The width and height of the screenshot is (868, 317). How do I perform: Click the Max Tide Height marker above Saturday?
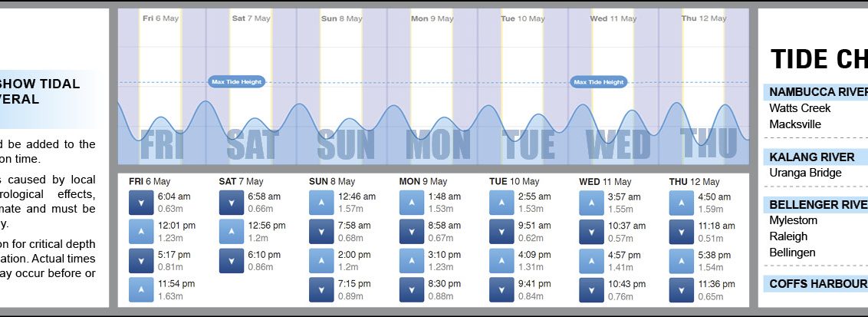coord(236,81)
